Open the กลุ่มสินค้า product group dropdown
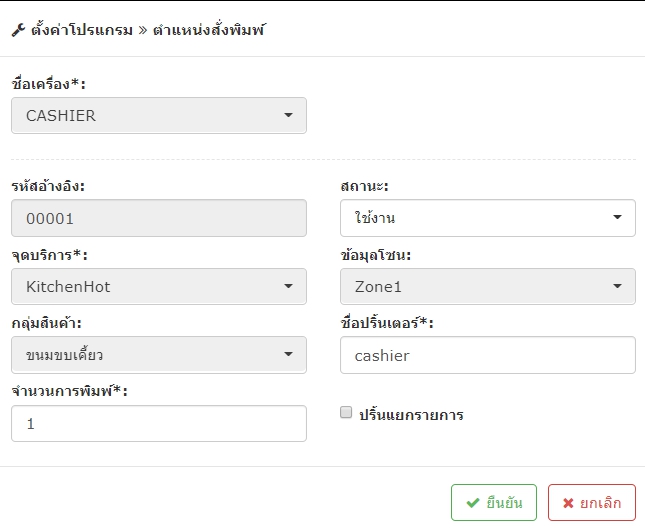Viewport: 645px width, 532px height. point(159,355)
